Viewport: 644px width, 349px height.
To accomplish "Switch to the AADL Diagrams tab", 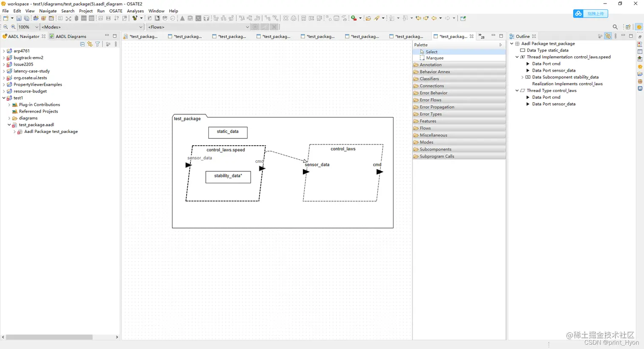I will click(x=68, y=36).
